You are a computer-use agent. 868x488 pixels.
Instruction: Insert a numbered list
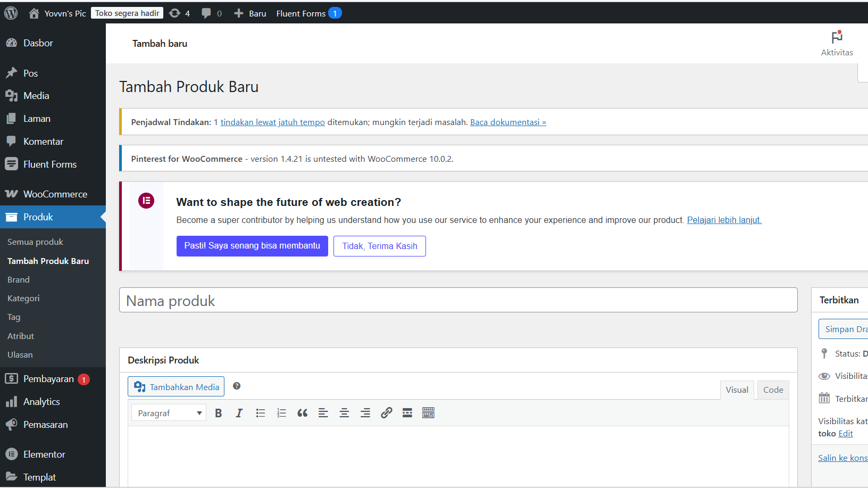coord(281,413)
